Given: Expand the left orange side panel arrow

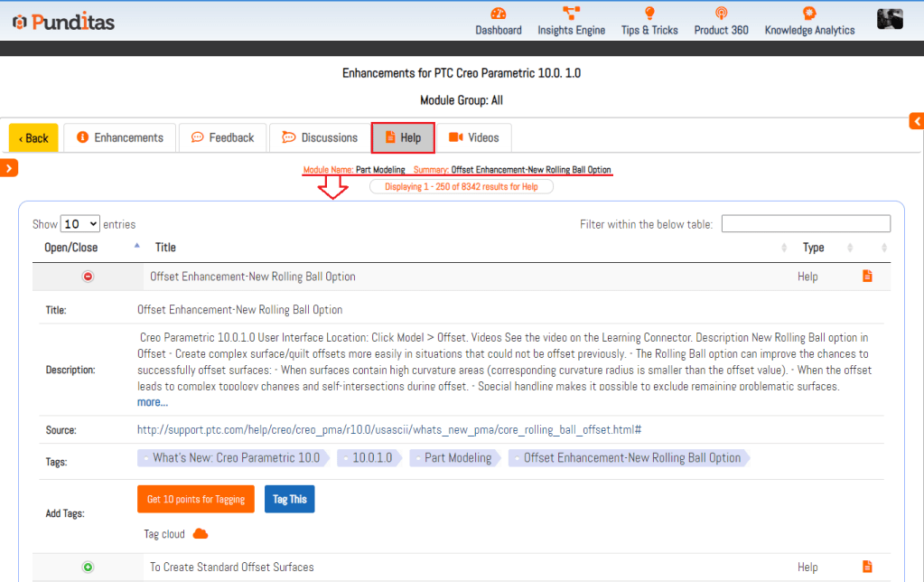Looking at the screenshot, I should (x=9, y=167).
